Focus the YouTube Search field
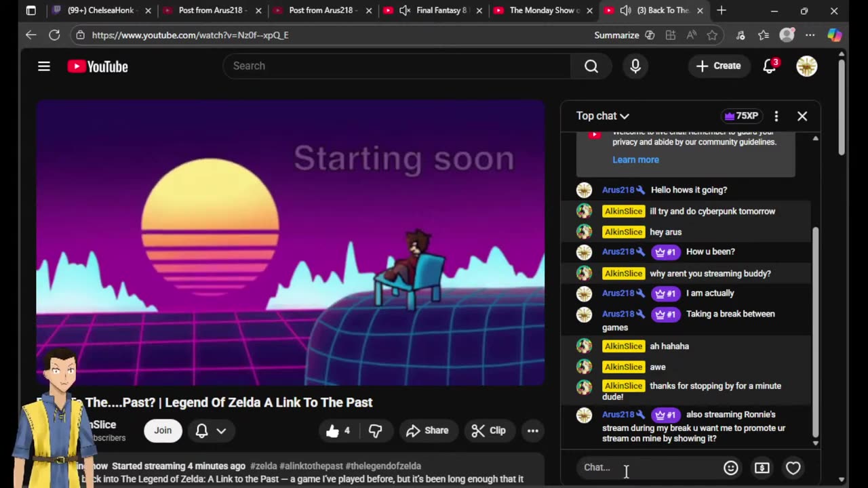 [397, 66]
